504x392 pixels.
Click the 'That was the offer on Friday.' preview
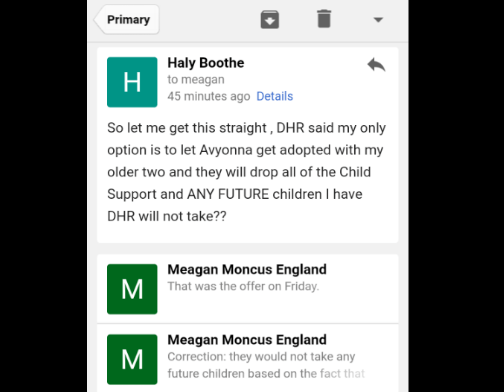(243, 286)
